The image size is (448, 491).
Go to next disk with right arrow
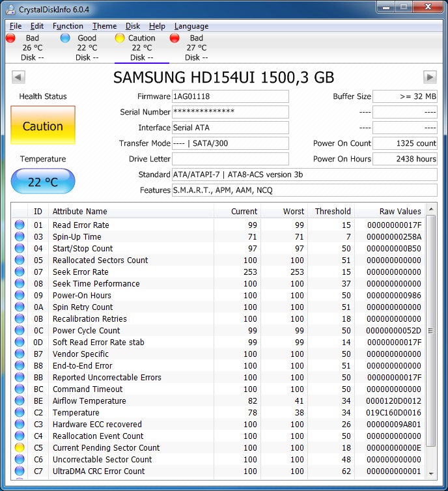tap(430, 77)
